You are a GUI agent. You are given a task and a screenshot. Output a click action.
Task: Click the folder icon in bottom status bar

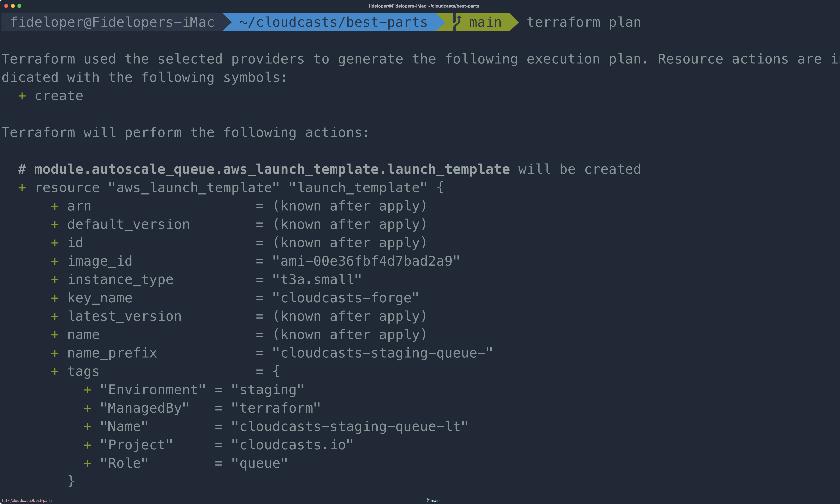pos(5,500)
